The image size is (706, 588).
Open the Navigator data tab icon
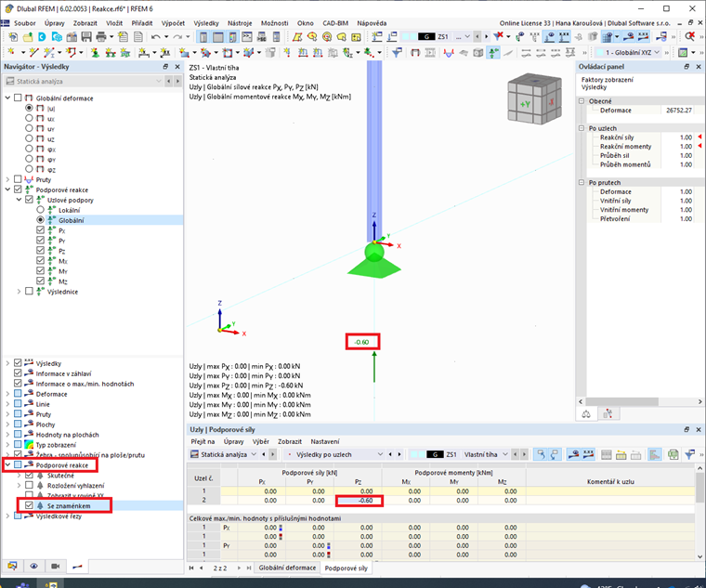[12, 566]
